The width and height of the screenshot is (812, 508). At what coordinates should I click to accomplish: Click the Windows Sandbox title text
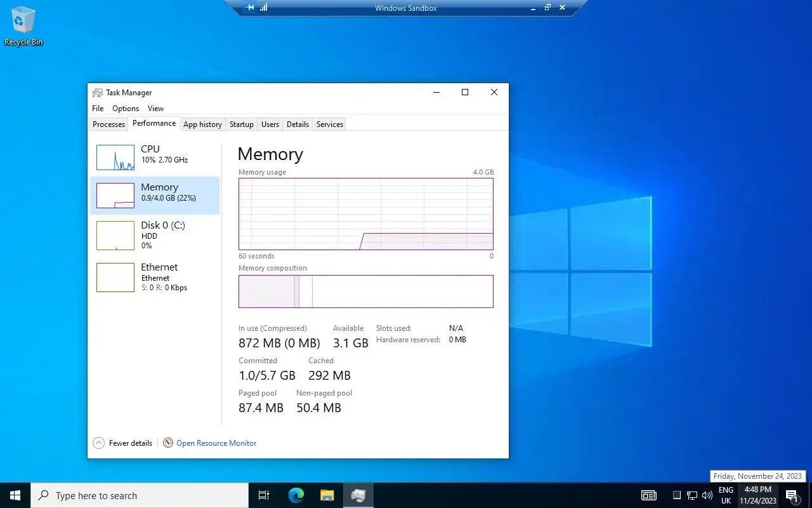pos(406,8)
